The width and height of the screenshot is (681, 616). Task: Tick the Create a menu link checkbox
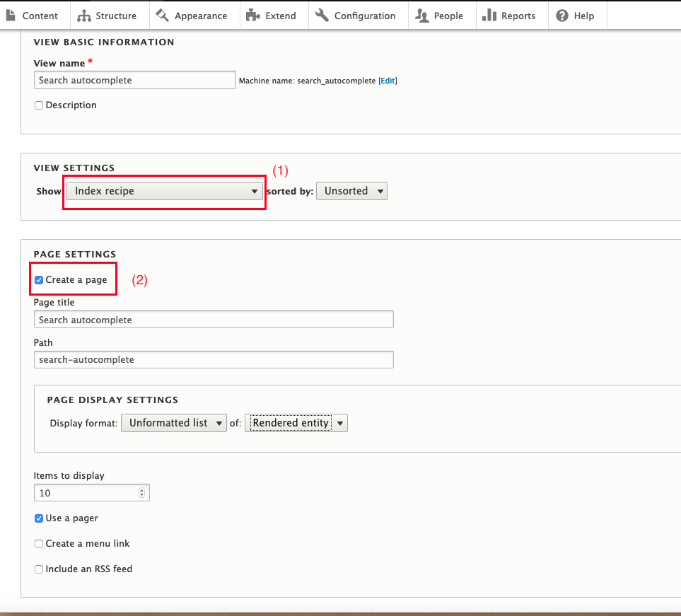click(x=39, y=544)
